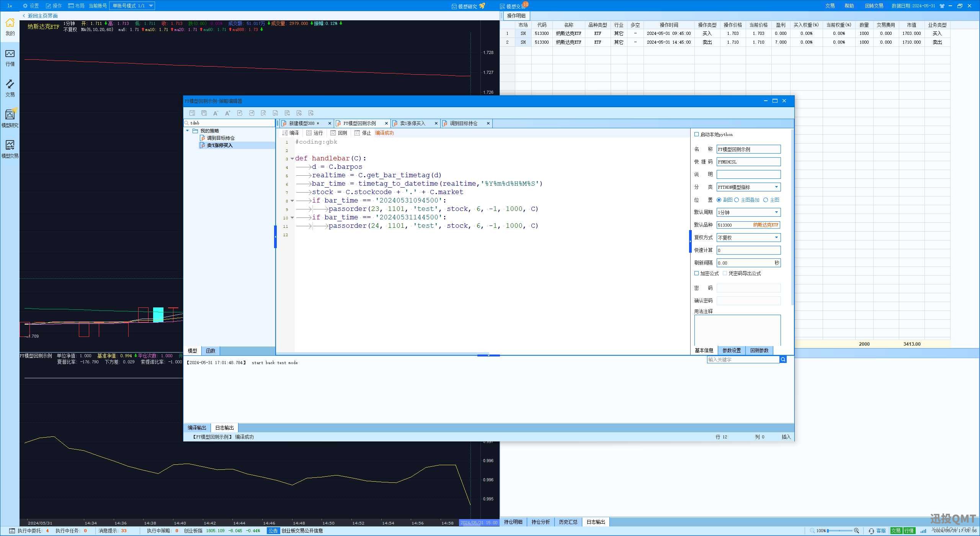
Task: Stop execution with 停止 button
Action: click(363, 133)
